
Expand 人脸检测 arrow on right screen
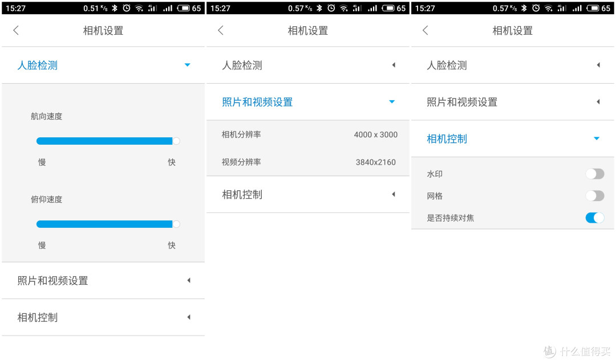[598, 65]
